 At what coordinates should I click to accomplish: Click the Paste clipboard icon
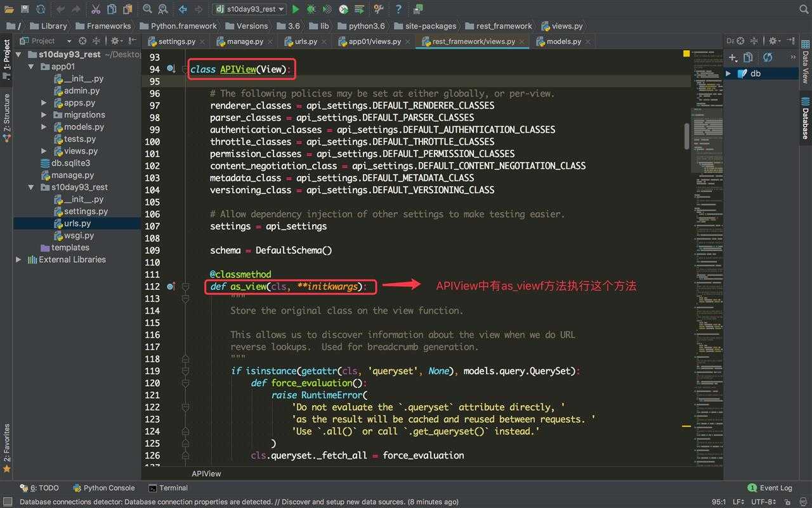point(128,9)
